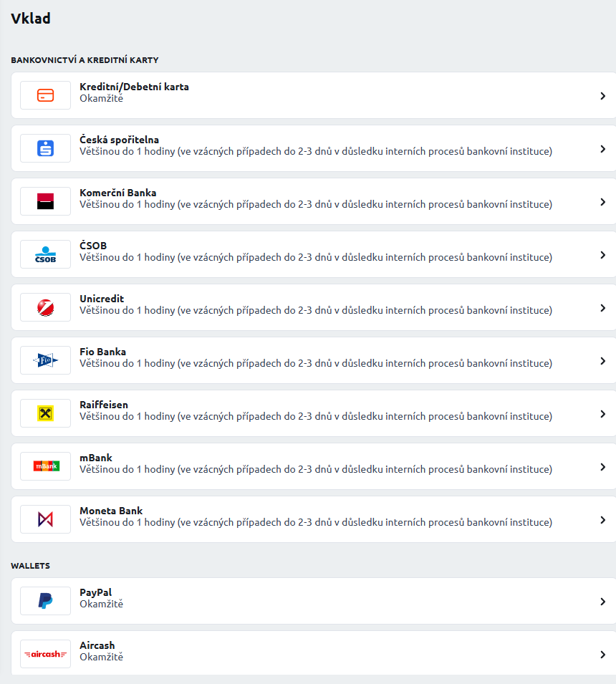
Task: Click the Vklad page heading
Action: click(31, 19)
